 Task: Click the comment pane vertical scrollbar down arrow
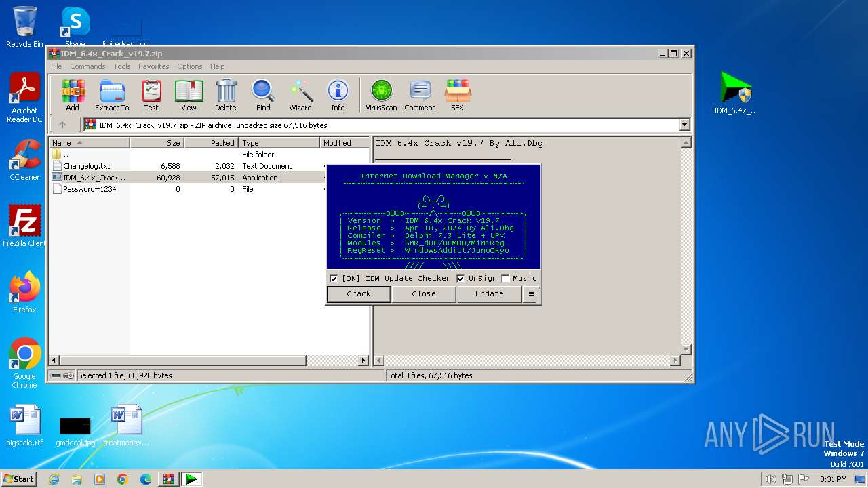click(x=686, y=350)
